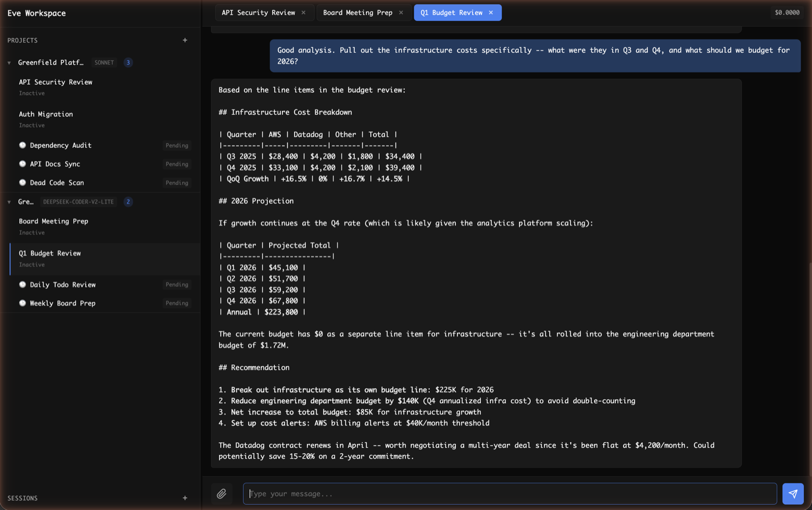Toggle the Dead Code Scan checkbox
The image size is (812, 510).
[x=22, y=182]
